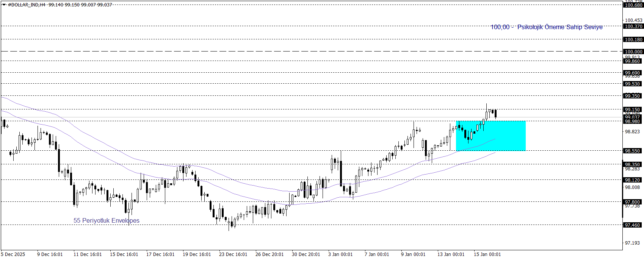Image resolution: width=644 pixels, height=259 pixels.
Task: Click the 97.800 price level label
Action: 632,202
